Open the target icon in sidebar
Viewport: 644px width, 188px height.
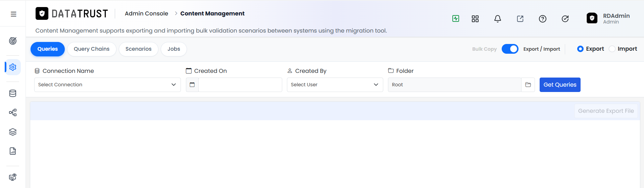pyautogui.click(x=13, y=41)
